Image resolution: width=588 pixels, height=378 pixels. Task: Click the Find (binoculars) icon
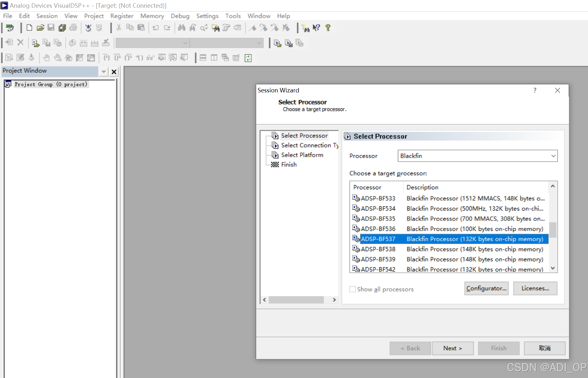(182, 28)
